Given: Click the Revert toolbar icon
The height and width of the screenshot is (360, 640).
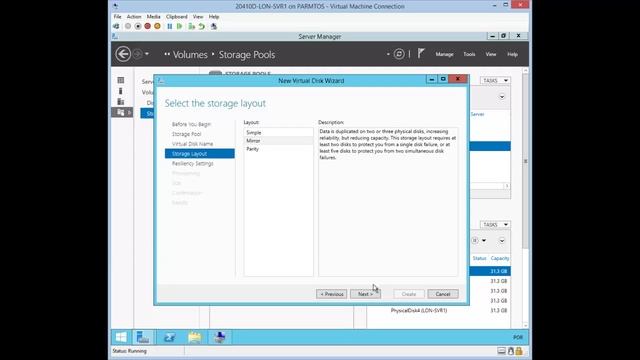Looking at the screenshot, I should point(202,27).
